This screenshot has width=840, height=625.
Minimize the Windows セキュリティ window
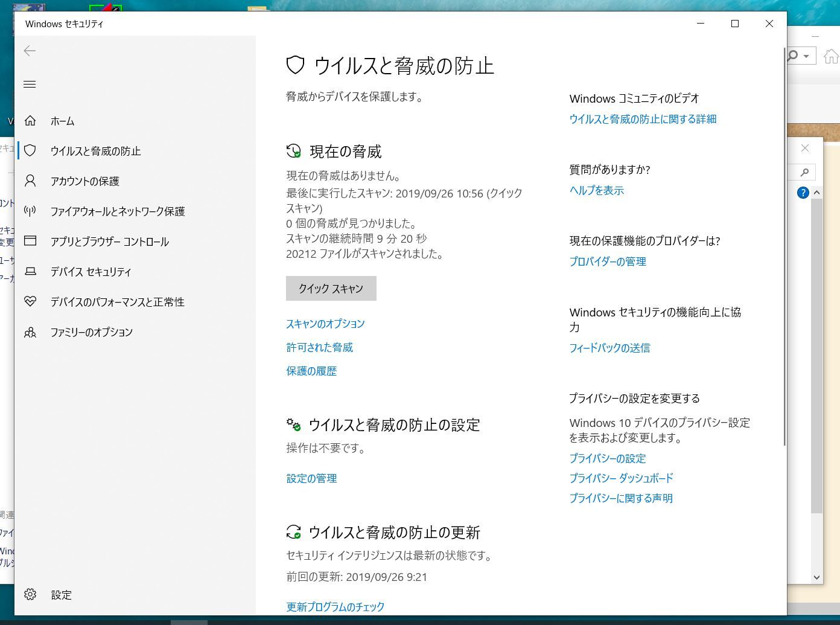(x=701, y=24)
